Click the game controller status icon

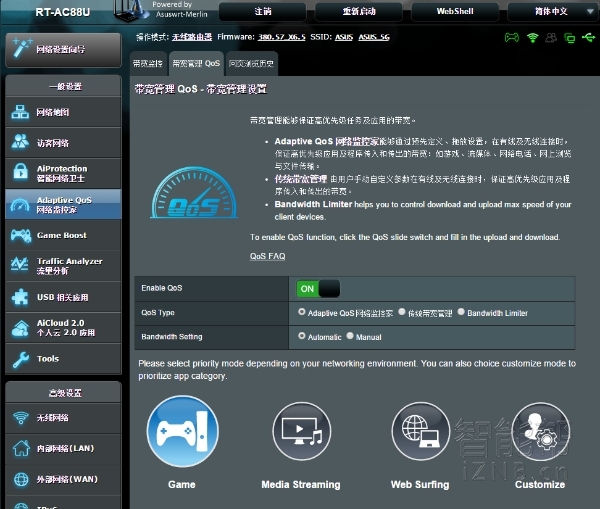(x=512, y=38)
